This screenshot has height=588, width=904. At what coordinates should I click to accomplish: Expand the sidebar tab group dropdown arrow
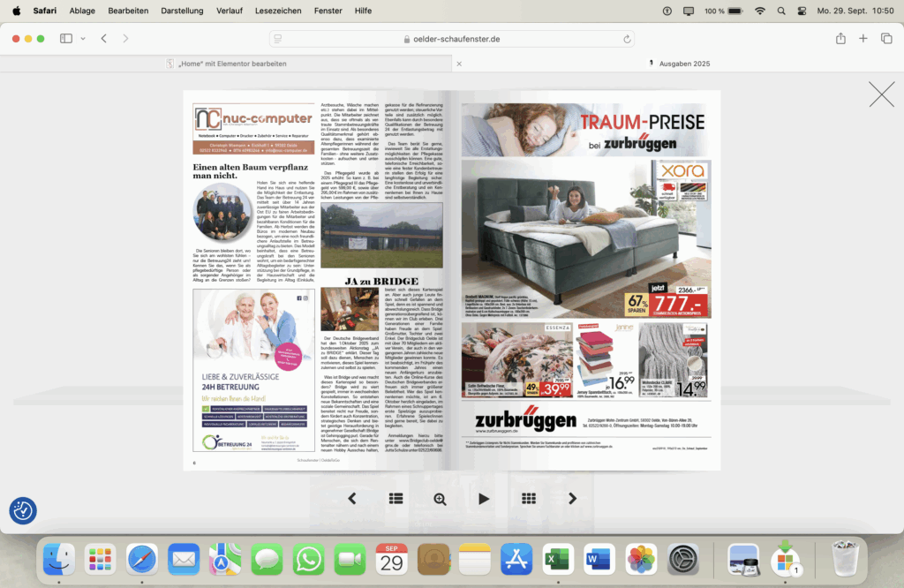83,39
